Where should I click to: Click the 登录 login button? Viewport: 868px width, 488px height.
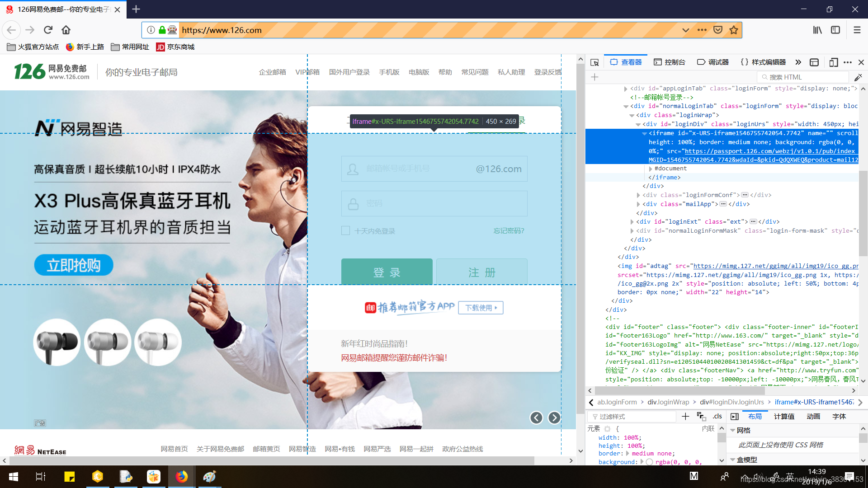pos(387,272)
